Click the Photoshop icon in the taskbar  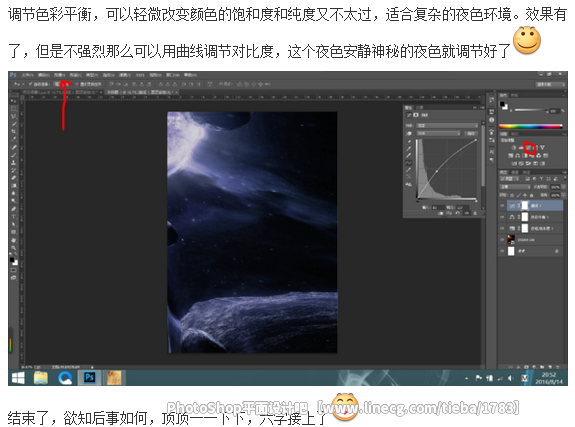89,378
